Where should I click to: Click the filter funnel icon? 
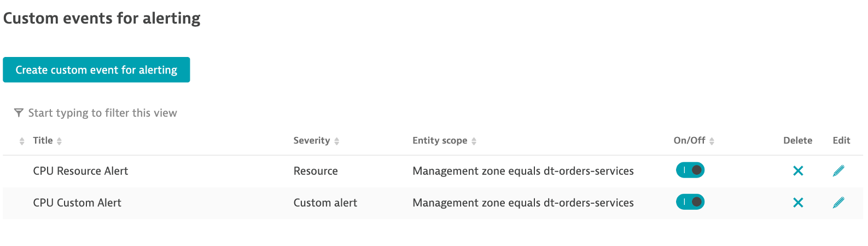(x=19, y=113)
